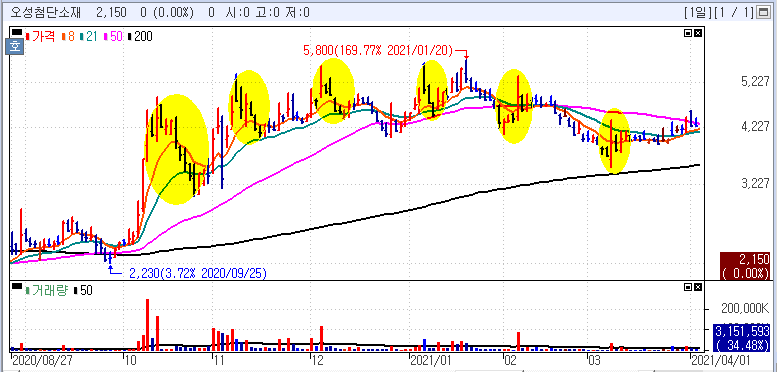The height and width of the screenshot is (372, 777).
Task: Click the high annotation 5,800(169.77% 2021/01/20)
Action: 377,50
